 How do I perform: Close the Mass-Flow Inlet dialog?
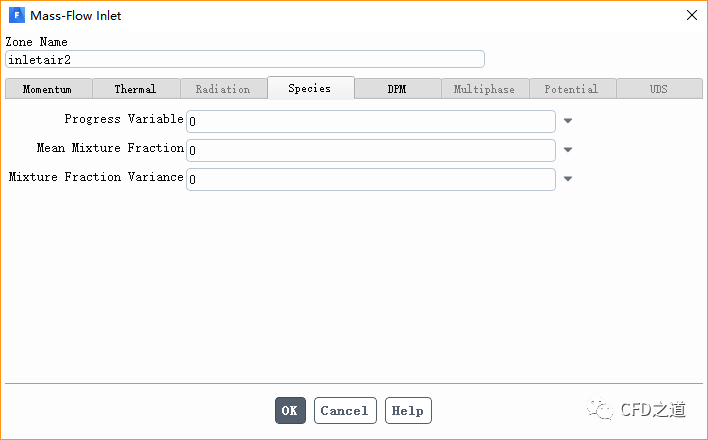click(691, 16)
